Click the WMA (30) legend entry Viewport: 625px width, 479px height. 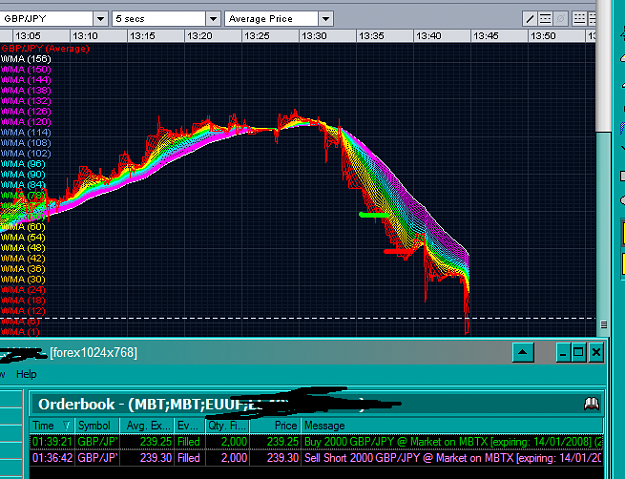23,279
